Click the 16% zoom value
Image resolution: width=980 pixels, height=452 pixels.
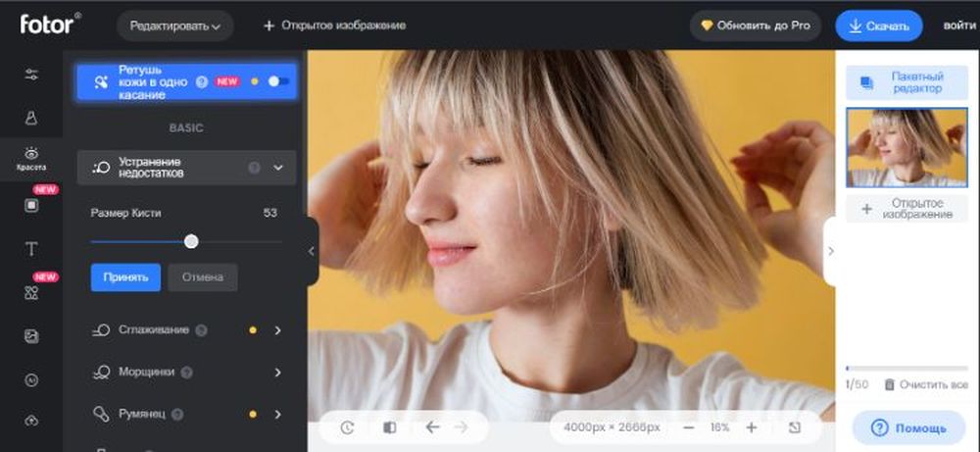coord(719,427)
